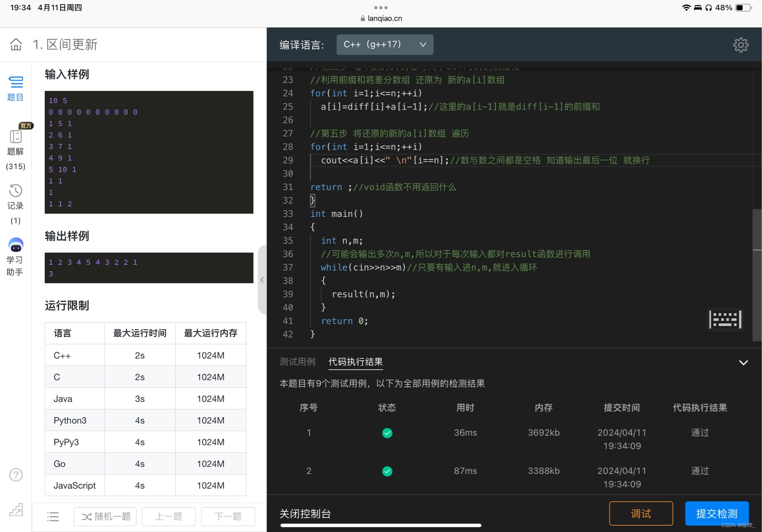Viewport: 762px width, 532px height.
Task: Collapse the results console chevron
Action: 743,362
